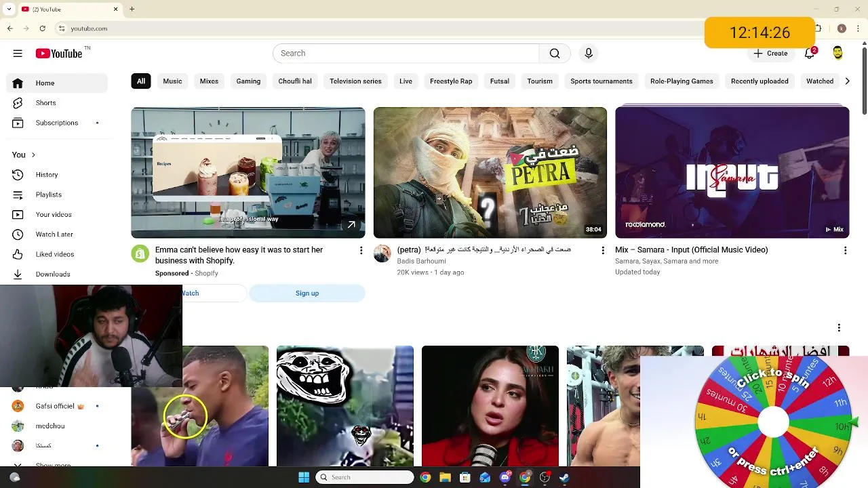Open options for the Samara mix
The image size is (868, 488).
point(845,251)
